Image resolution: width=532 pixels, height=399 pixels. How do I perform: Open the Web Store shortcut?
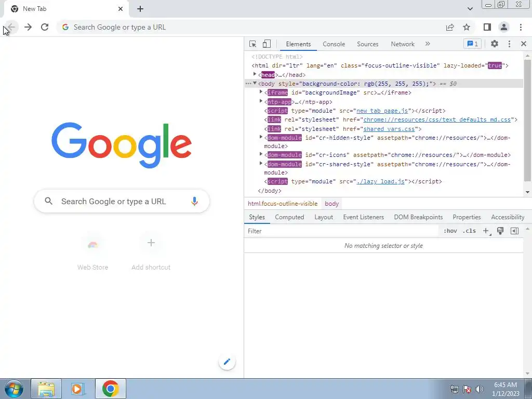pos(92,252)
